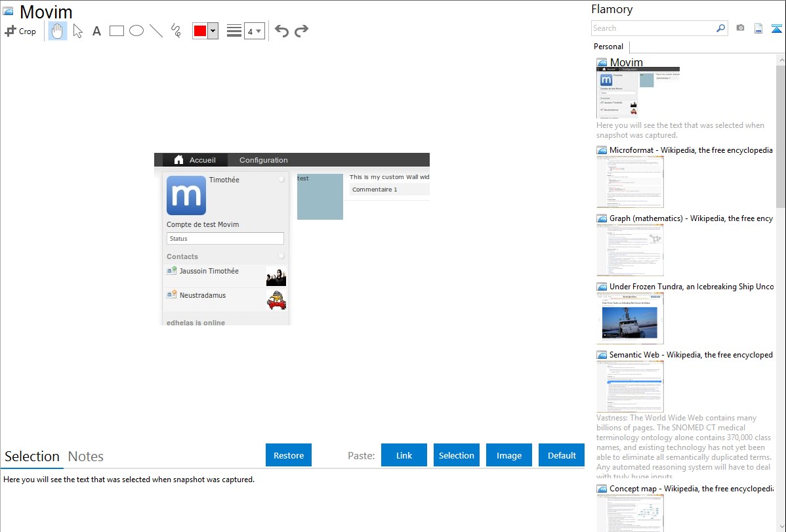Undo the last annotation
This screenshot has width=786, height=532.
click(281, 31)
